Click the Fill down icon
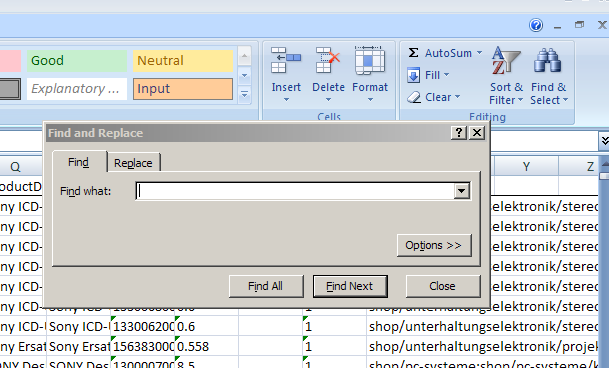Viewport: 609px width, 368px height. point(413,75)
